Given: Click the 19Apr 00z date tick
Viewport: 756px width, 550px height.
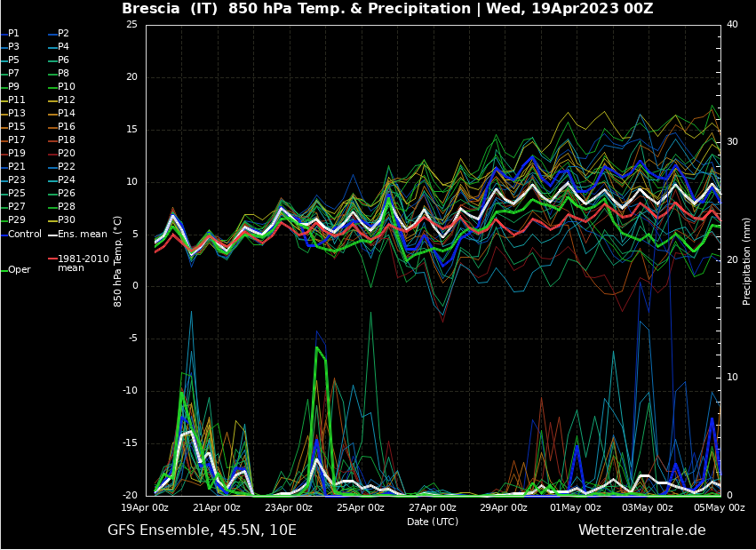Looking at the screenshot, I should pyautogui.click(x=145, y=507).
